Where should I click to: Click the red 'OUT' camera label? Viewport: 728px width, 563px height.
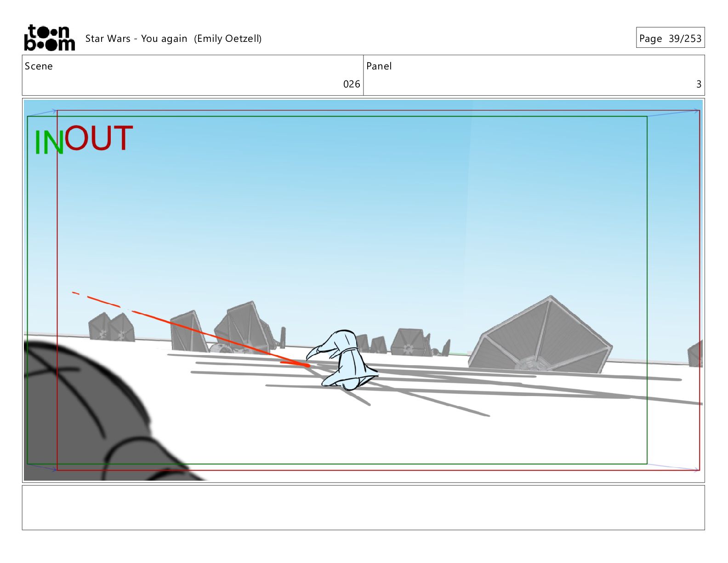click(x=98, y=138)
